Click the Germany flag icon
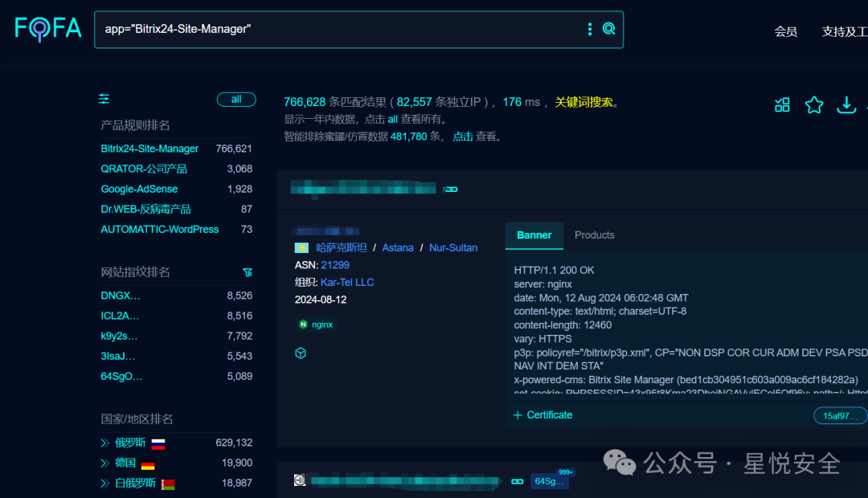The image size is (868, 498). coord(148,463)
